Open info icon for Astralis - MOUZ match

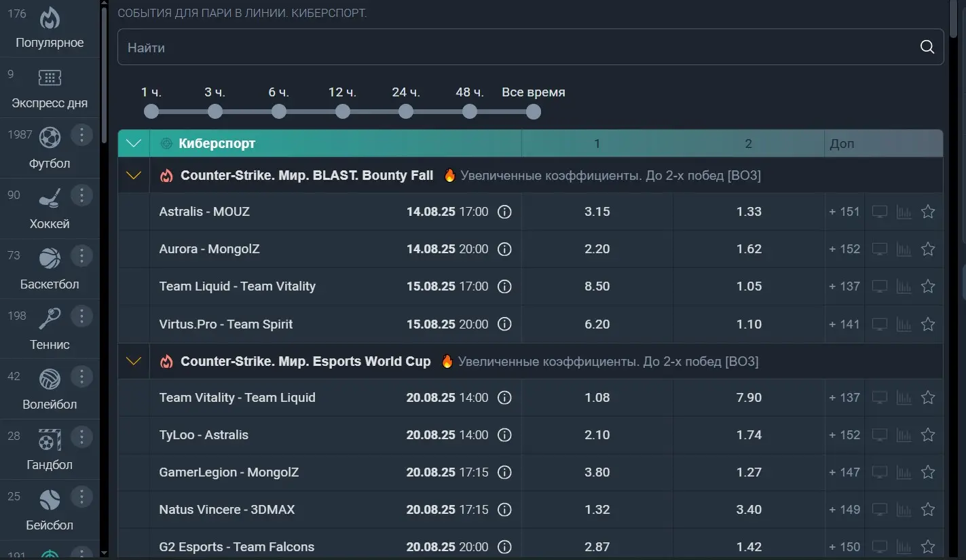coord(504,212)
